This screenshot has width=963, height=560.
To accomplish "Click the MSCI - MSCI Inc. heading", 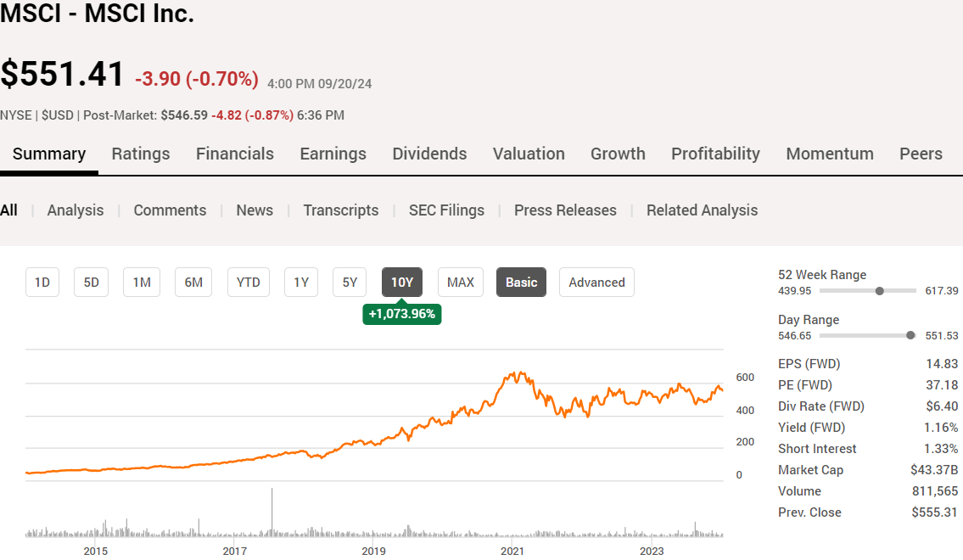I will click(97, 14).
